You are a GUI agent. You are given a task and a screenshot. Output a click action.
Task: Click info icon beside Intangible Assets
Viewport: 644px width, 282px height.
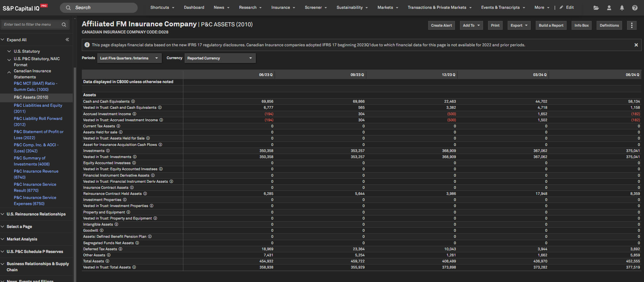point(116,224)
